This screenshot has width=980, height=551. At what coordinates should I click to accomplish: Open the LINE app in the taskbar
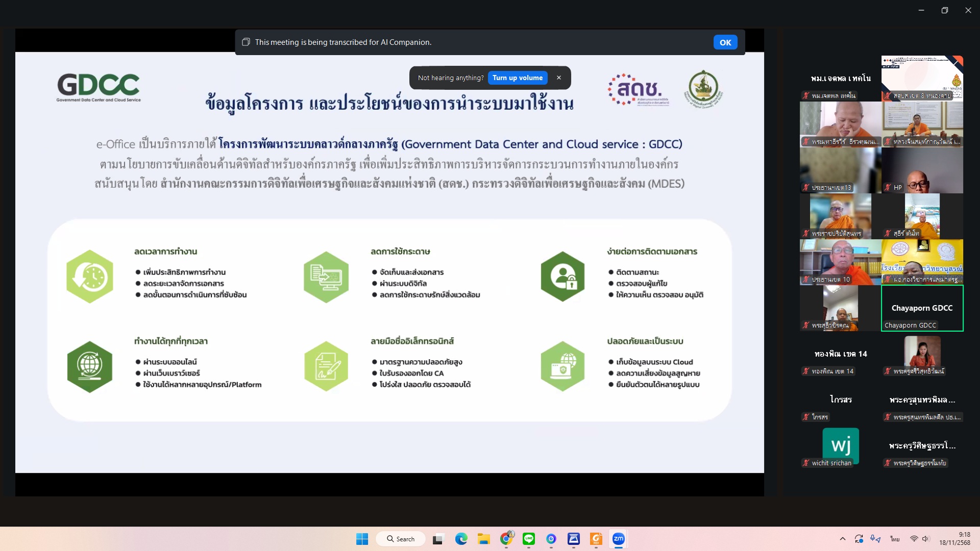pyautogui.click(x=529, y=539)
